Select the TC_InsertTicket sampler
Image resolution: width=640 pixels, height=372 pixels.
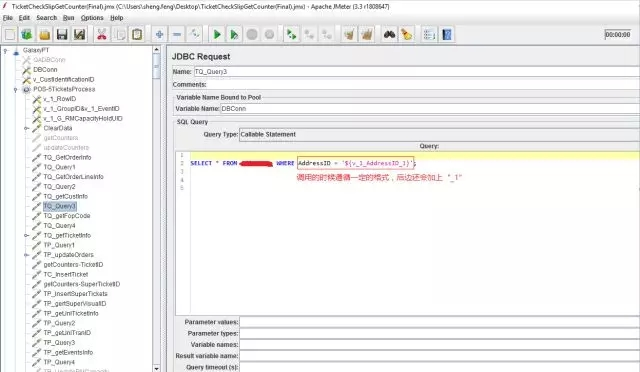(x=66, y=275)
